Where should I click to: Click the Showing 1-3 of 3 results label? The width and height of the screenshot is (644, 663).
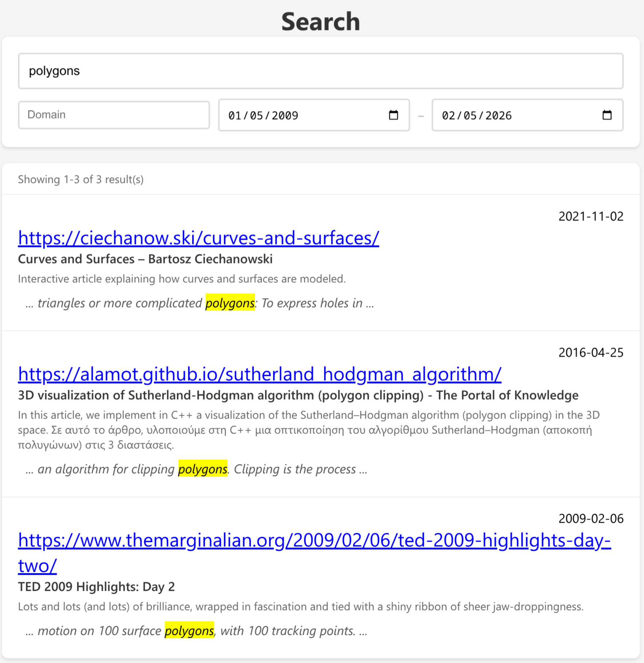(x=81, y=179)
